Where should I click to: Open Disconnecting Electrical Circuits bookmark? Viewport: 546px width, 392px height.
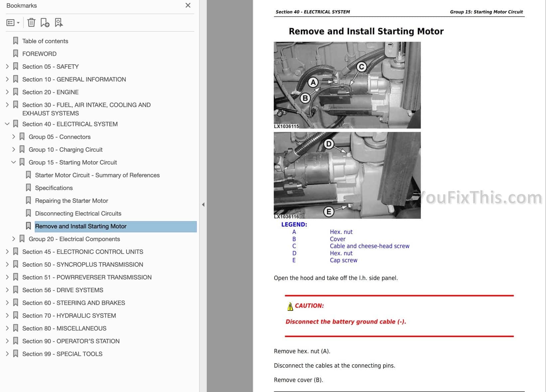click(78, 214)
